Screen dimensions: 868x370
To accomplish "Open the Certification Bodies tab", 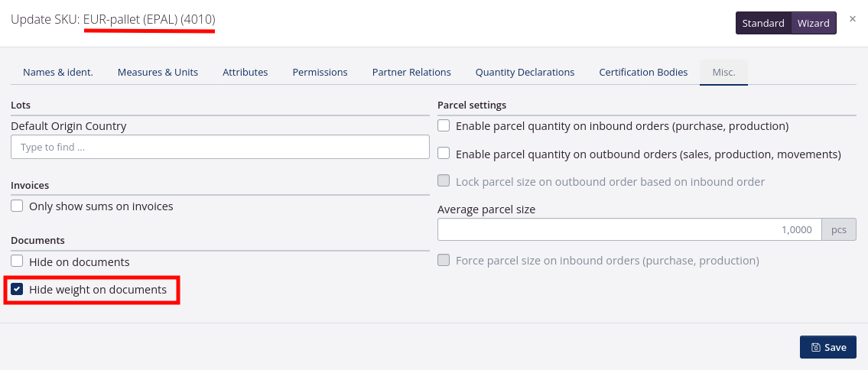I will click(643, 72).
